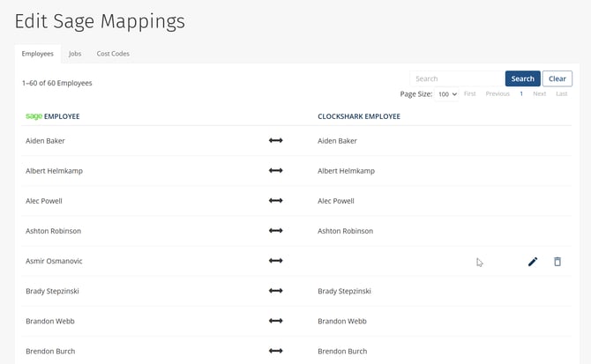Go to the Previous page

pyautogui.click(x=497, y=93)
